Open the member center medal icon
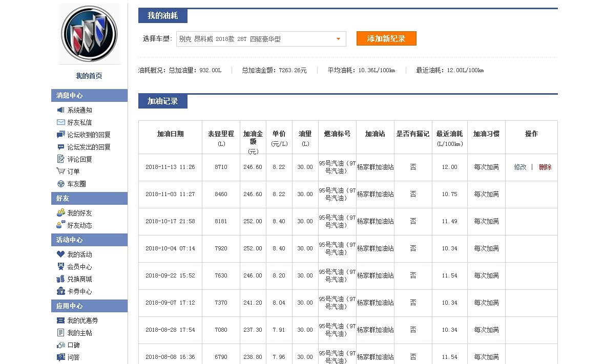This screenshot has height=364, width=604. coord(60,267)
